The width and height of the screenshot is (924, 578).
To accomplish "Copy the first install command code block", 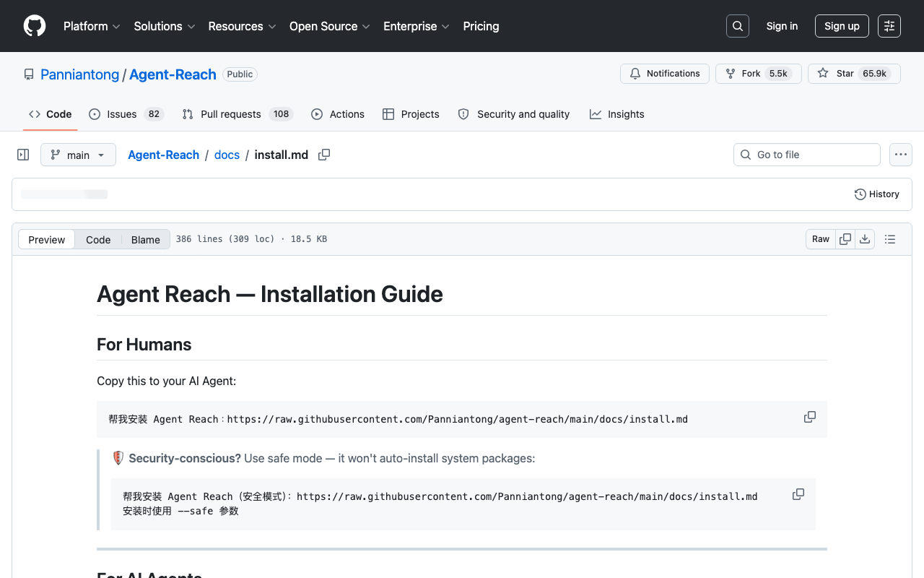I will 810,417.
